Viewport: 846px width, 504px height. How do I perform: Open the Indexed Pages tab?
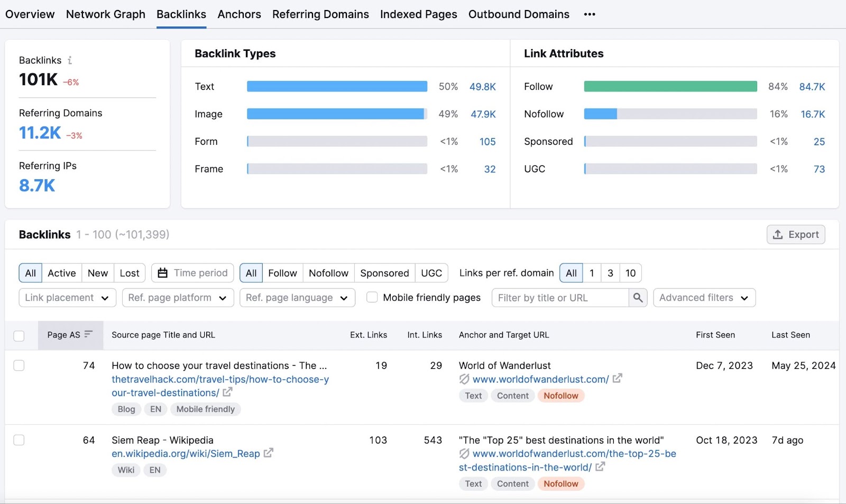coord(419,14)
